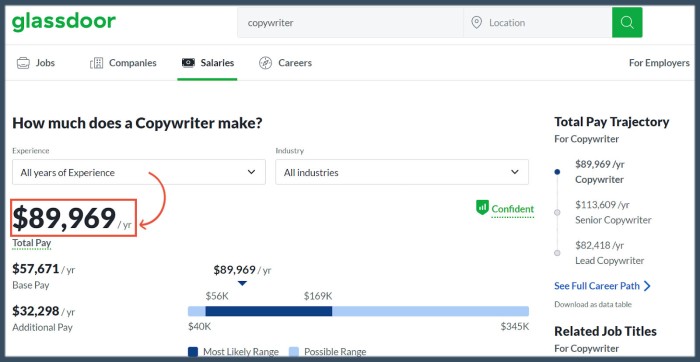
Task: Click the green search magnifier button
Action: pyautogui.click(x=627, y=22)
